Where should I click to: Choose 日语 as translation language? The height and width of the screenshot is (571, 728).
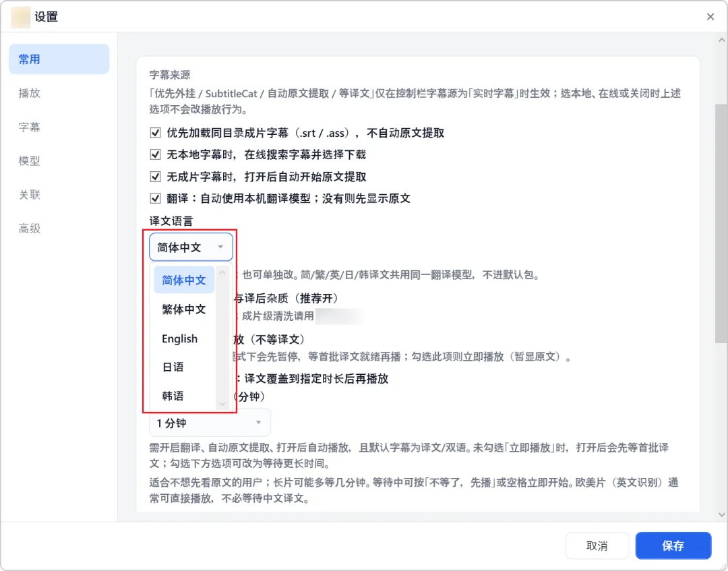coord(184,367)
